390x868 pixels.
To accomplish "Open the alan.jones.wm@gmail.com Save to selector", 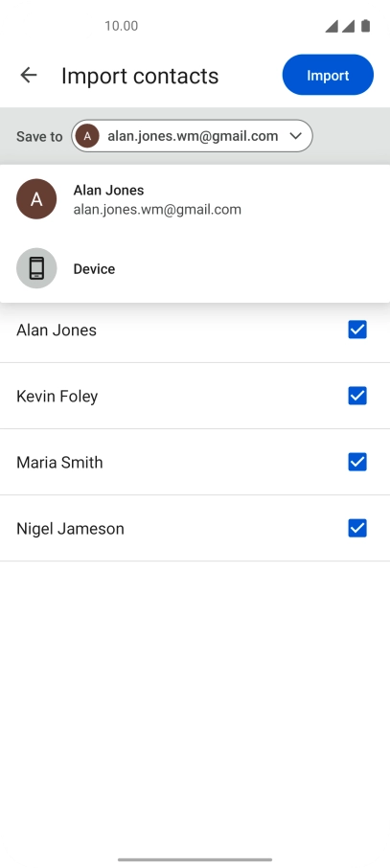I will [192, 136].
